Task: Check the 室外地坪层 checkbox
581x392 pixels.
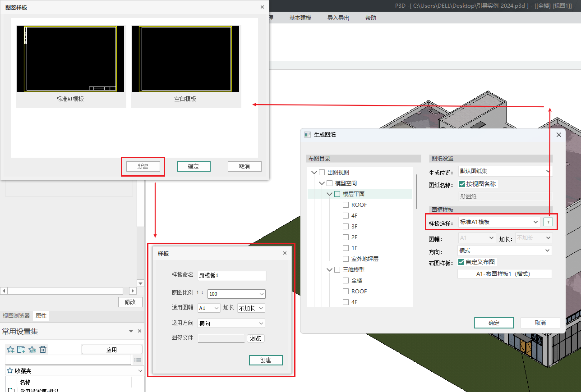Action: pos(346,259)
